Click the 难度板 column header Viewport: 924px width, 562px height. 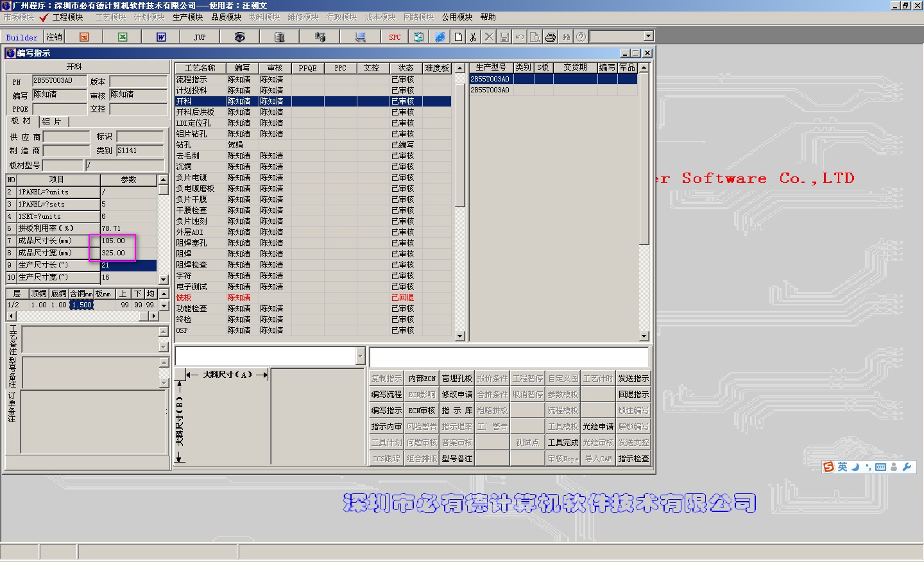[437, 68]
